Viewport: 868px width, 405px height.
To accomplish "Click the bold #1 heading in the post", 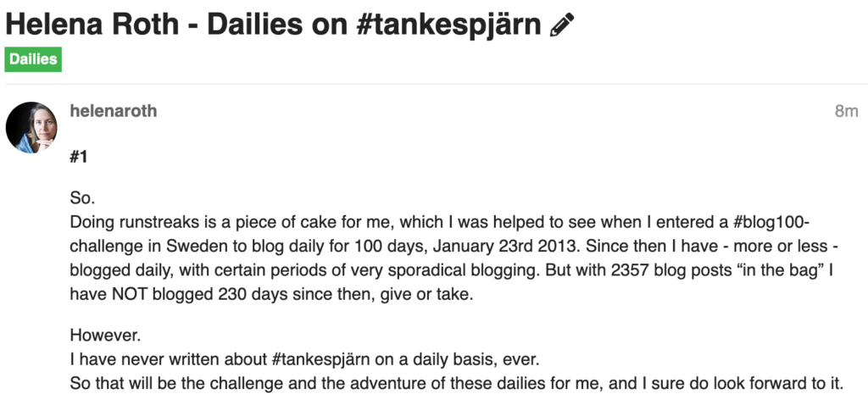I will point(79,157).
